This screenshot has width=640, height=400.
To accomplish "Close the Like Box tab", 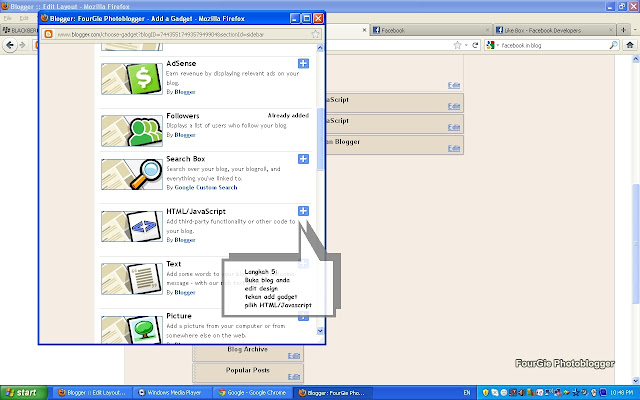I will (x=611, y=30).
